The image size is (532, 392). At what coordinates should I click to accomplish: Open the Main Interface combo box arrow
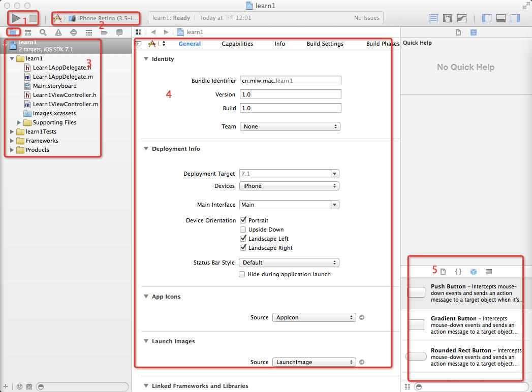tap(335, 205)
